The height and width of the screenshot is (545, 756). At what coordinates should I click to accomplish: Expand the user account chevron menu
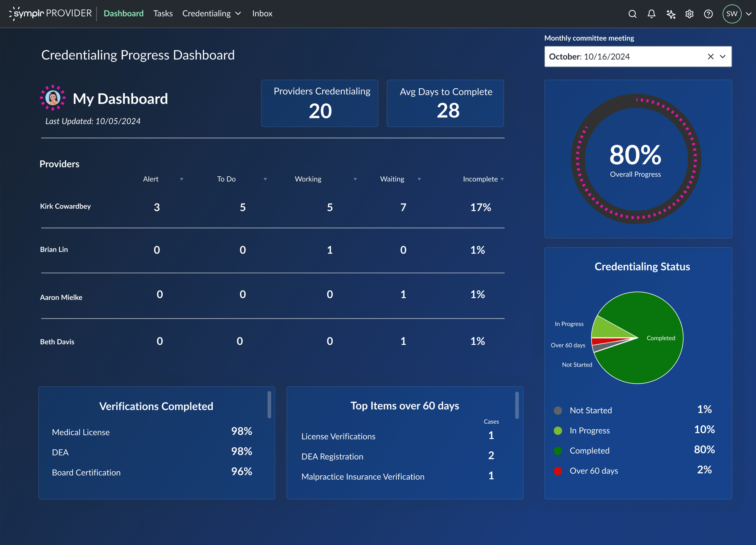coord(749,14)
